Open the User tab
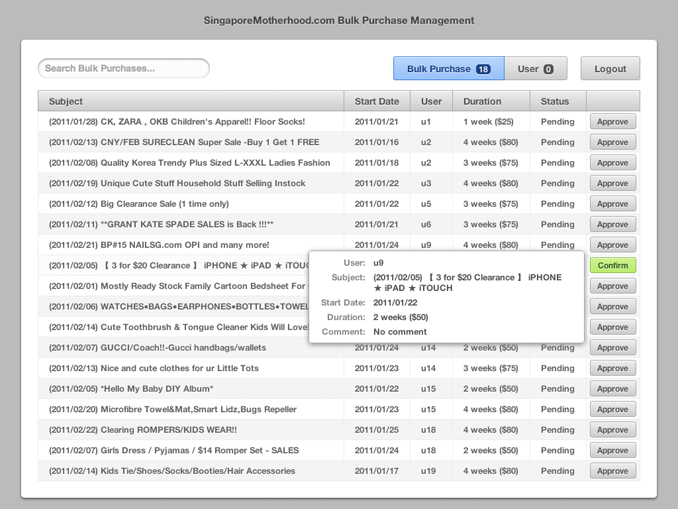Screen dimensions: 678x509 536,68
